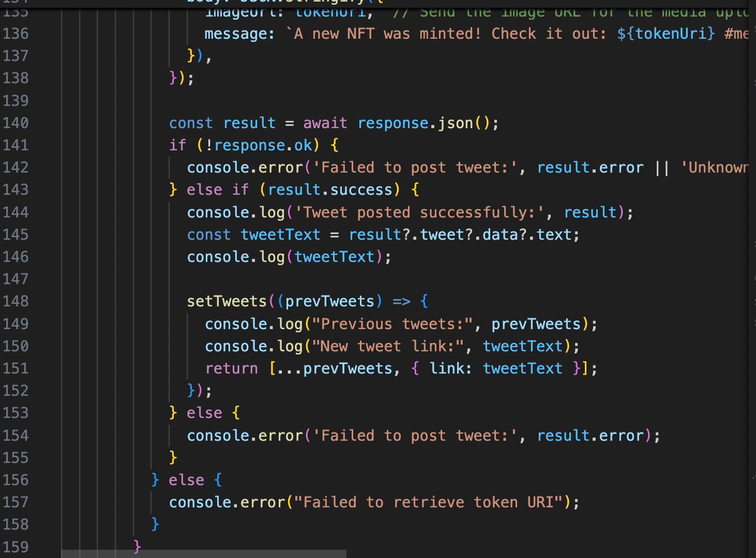Click the horizontal scrollbar thumb at the bottom
756x558 pixels.
[x=204, y=554]
